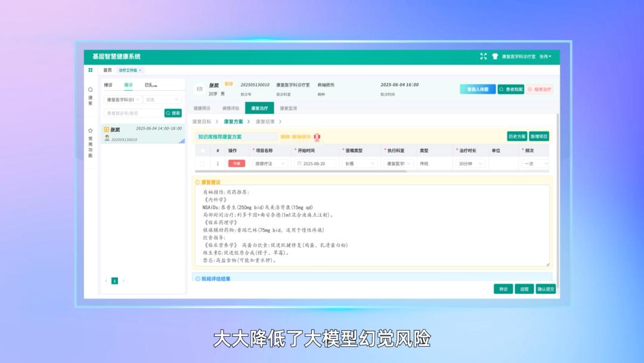Open the 按摩疗法 project name dropdown
Image resolution: width=644 pixels, height=363 pixels.
tap(270, 164)
